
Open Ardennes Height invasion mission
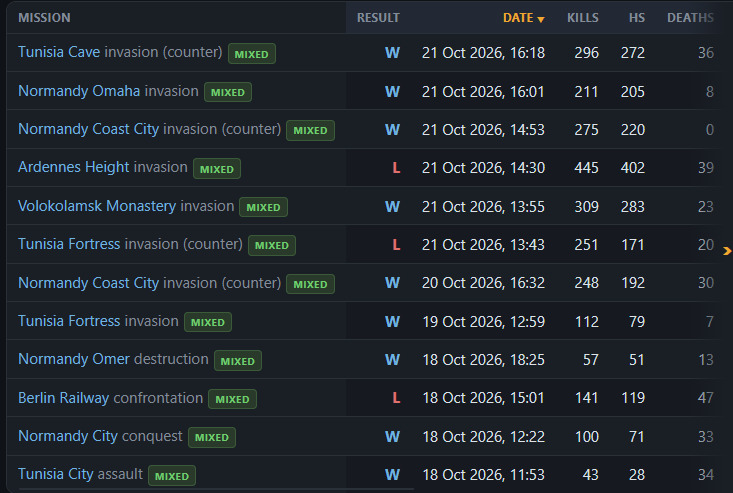pyautogui.click(x=103, y=167)
